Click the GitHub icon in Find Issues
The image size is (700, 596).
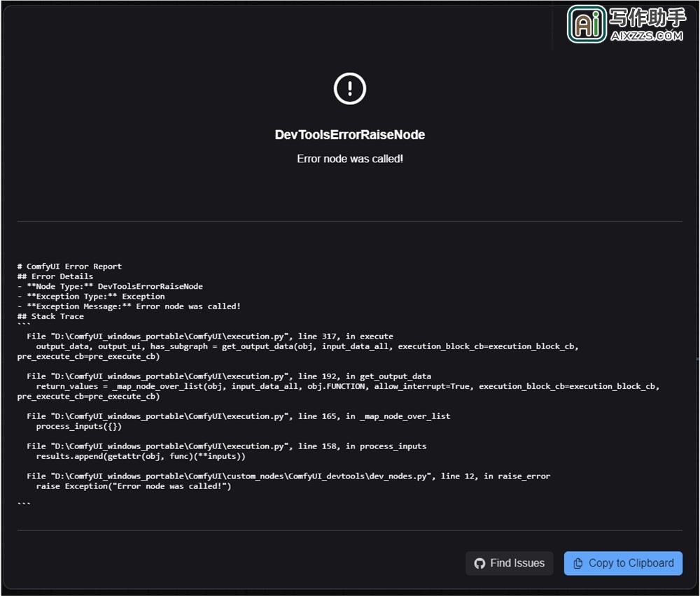(x=479, y=563)
